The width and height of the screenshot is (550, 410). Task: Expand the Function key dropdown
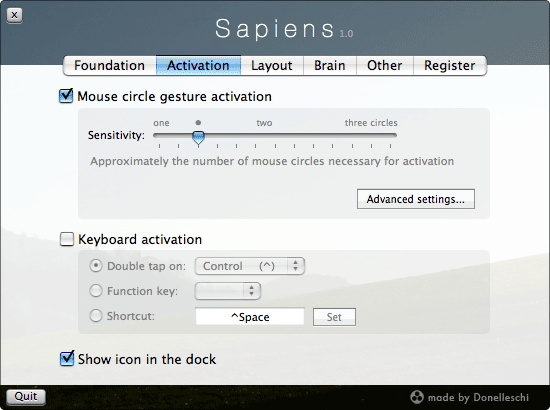pyautogui.click(x=228, y=291)
